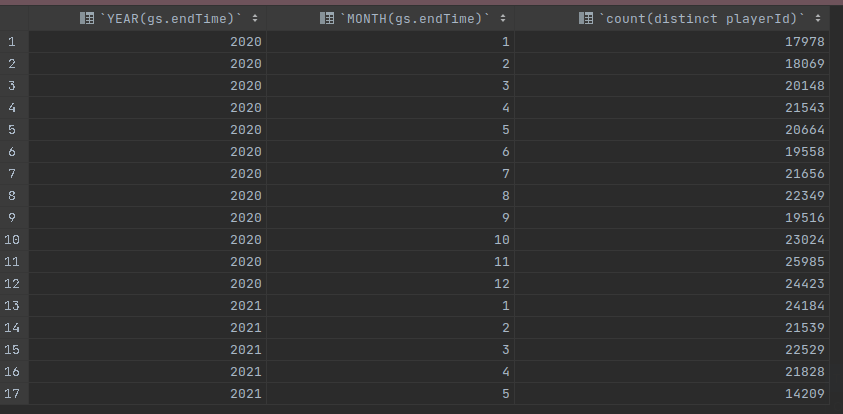Select row number 4
The width and height of the screenshot is (843, 414).
coord(14,108)
